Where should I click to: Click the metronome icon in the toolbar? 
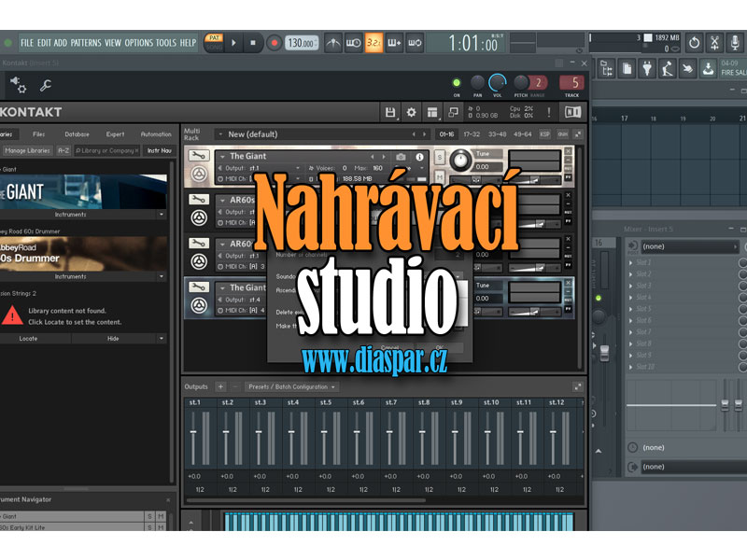(x=333, y=42)
